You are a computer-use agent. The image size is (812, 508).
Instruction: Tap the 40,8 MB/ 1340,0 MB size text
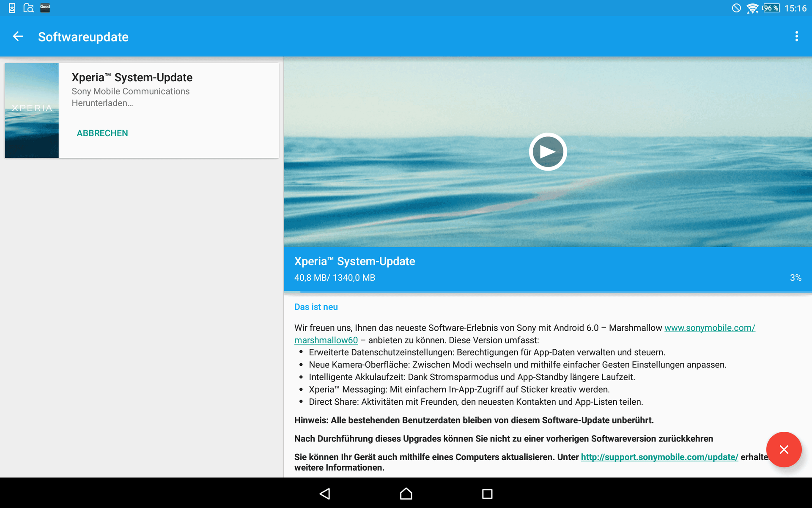[x=335, y=278]
